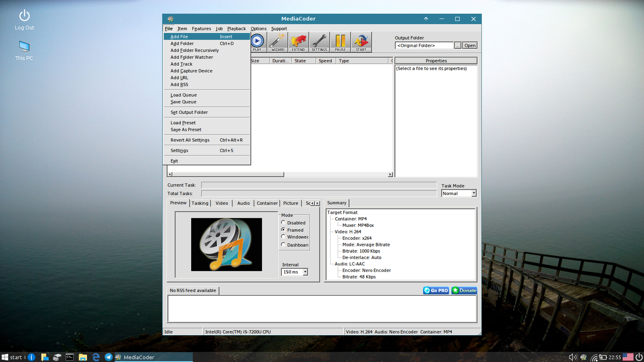Click the Output Folder text field
This screenshot has width=644, height=362.
click(x=424, y=45)
